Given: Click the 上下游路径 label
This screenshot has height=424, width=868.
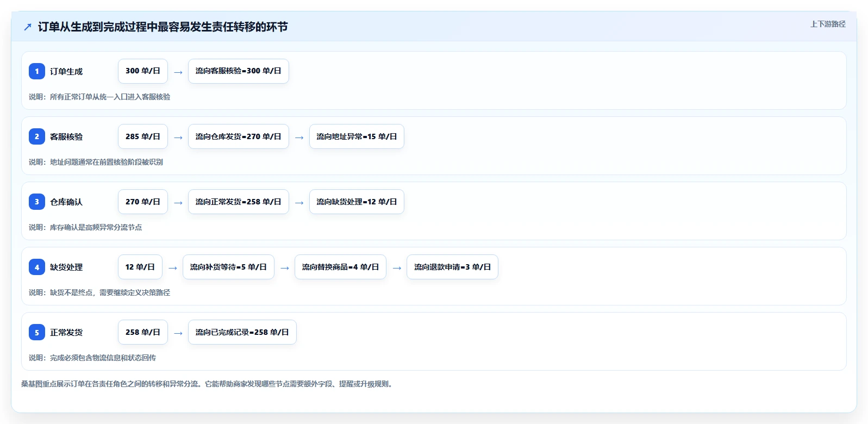Looking at the screenshot, I should click(x=828, y=24).
